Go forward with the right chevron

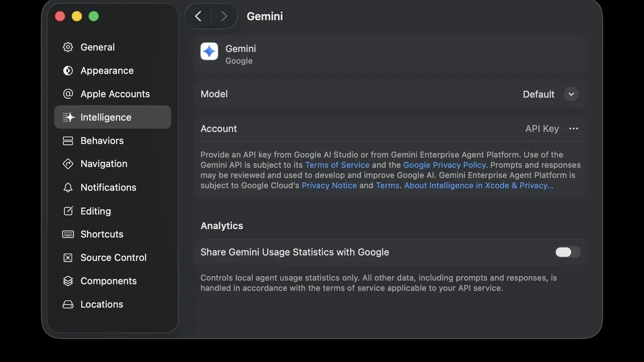point(224,16)
